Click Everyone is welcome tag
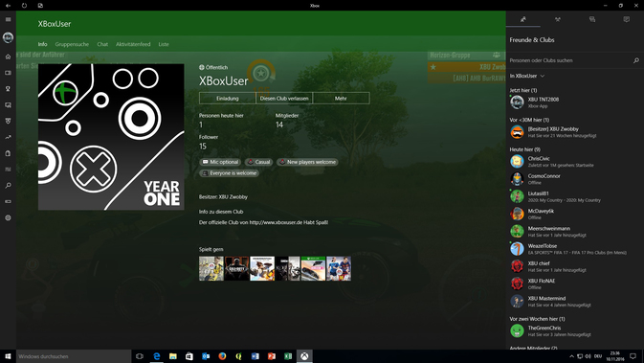 pyautogui.click(x=229, y=173)
